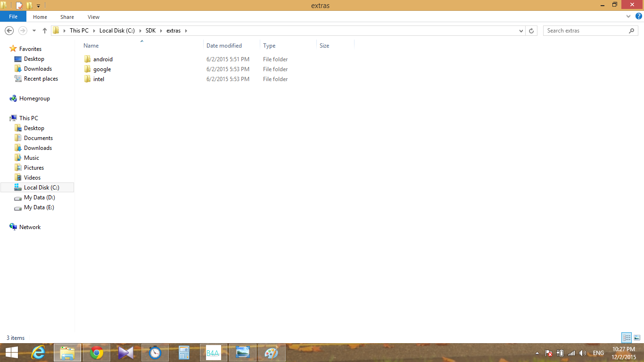Viewport: 644px width, 362px height.
Task: Open recent locations dropdown arrow
Action: 34,31
